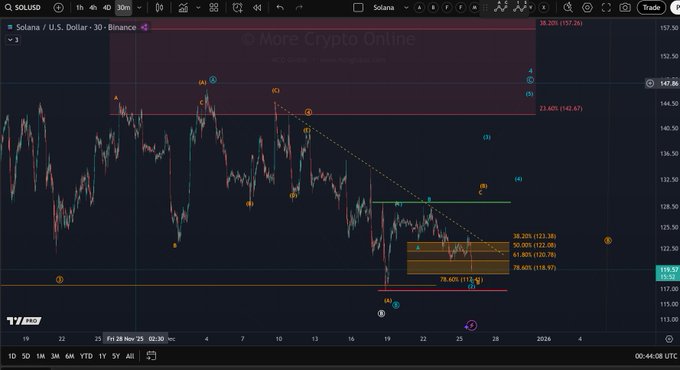Switch to 4D timeframe

(107, 8)
